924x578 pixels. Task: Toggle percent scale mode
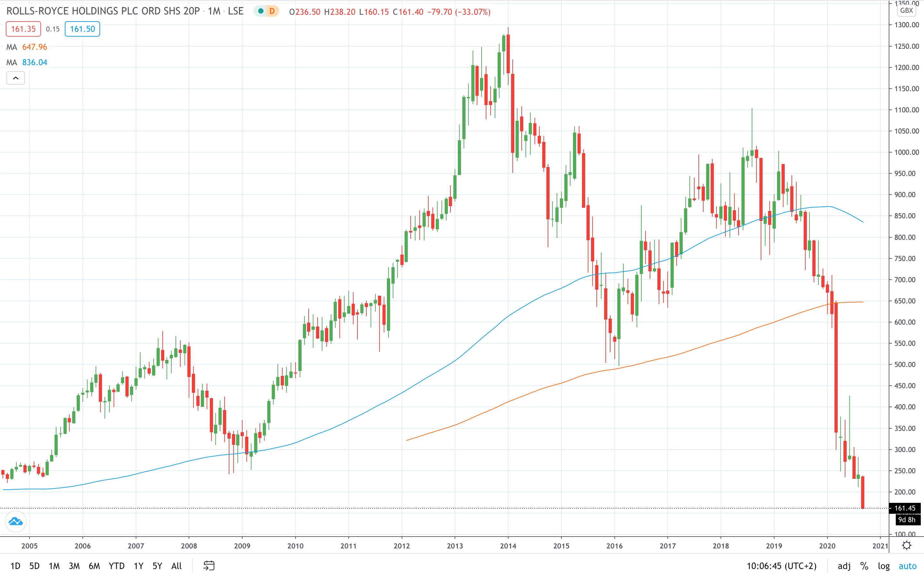864,566
